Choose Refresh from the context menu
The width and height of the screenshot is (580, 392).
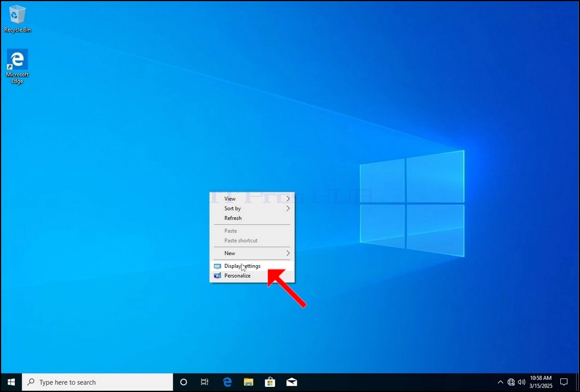click(x=252, y=218)
